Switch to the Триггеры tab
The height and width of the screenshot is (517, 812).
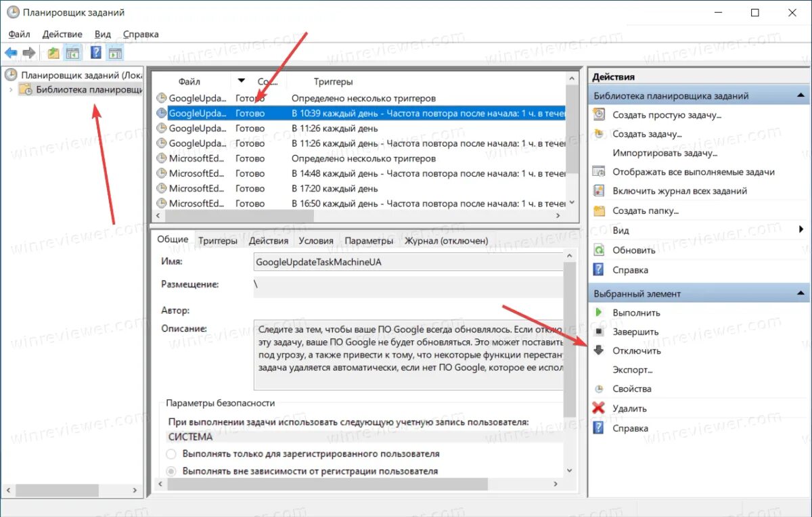click(x=218, y=241)
